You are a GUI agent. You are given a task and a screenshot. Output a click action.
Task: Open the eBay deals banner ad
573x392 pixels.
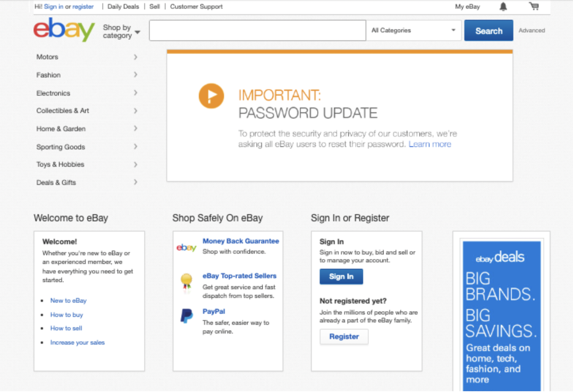pyautogui.click(x=501, y=316)
